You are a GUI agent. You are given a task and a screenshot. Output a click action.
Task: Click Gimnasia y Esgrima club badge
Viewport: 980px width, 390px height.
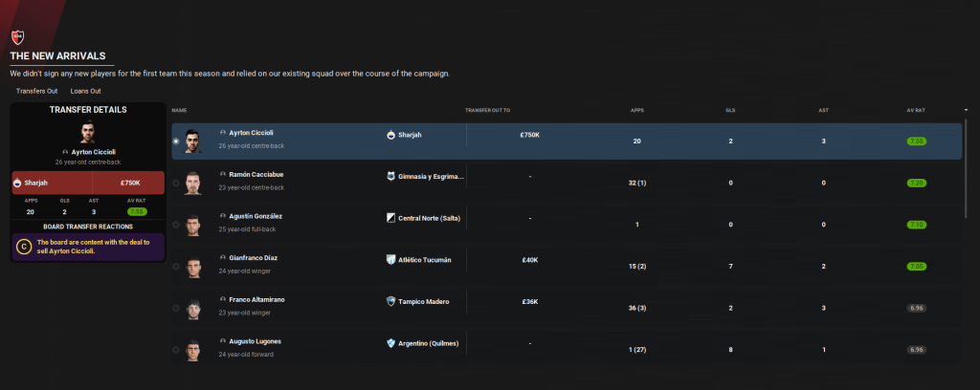tap(390, 176)
